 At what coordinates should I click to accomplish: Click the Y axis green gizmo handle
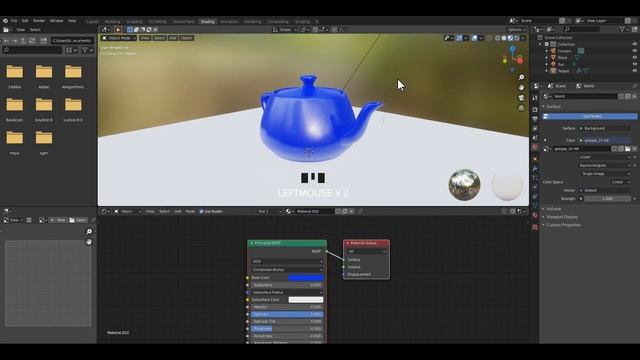point(505,61)
